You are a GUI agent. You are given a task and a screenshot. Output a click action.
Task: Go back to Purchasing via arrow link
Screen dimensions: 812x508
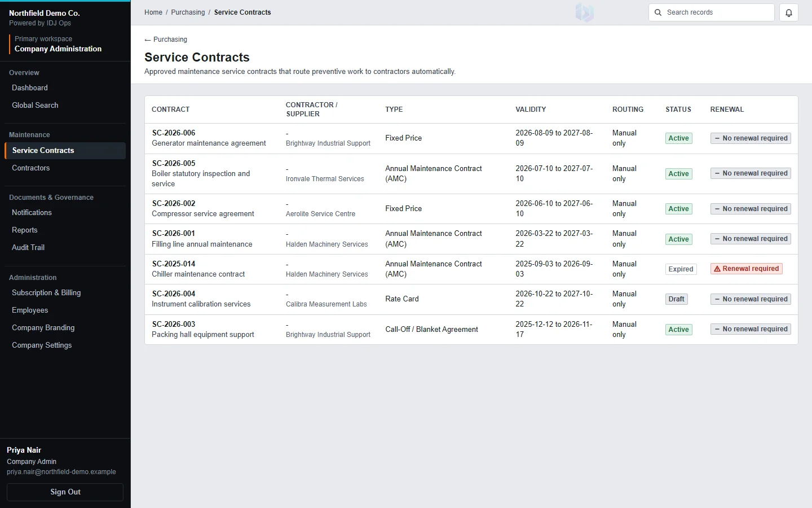[x=166, y=40]
